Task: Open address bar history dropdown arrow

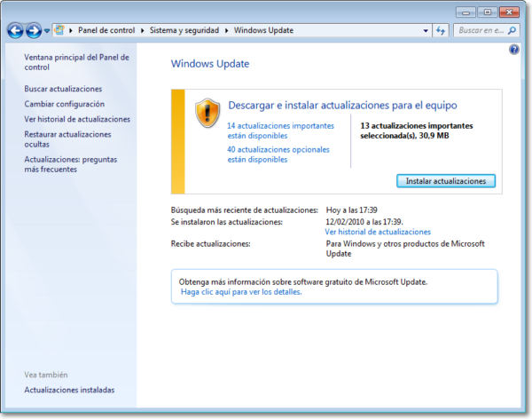Action: [426, 30]
